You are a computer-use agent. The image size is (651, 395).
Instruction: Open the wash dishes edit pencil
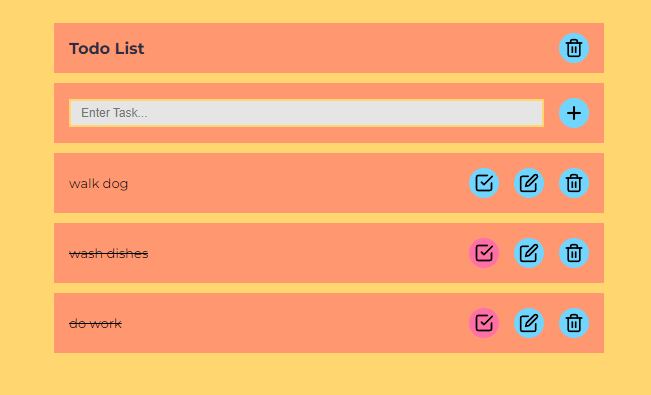point(529,253)
